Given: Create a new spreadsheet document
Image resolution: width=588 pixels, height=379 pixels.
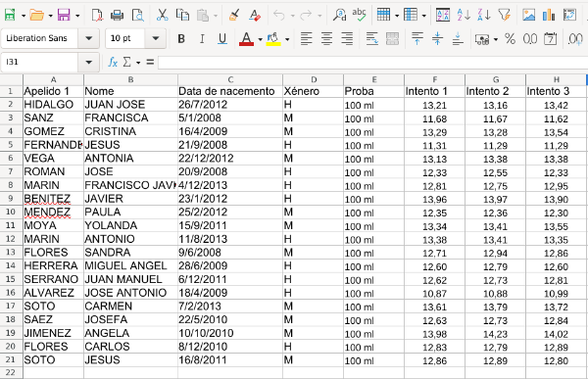Looking at the screenshot, I should 10,16.
